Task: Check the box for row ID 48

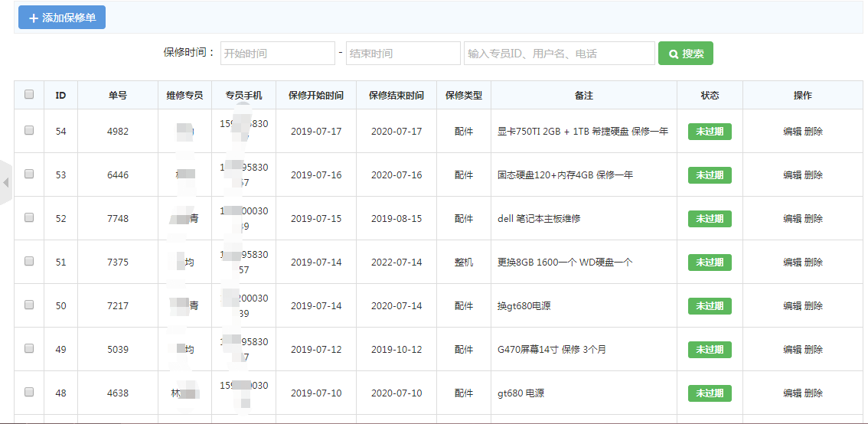Action: [29, 392]
